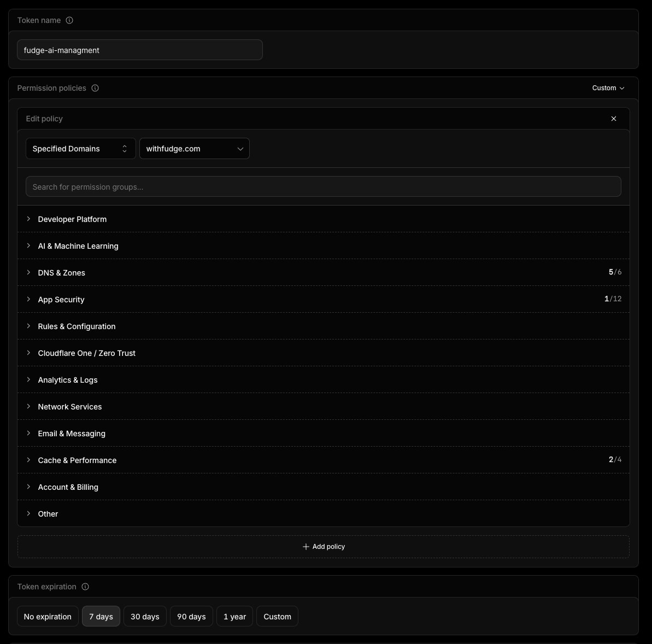Expand the DNS & Zones group
The width and height of the screenshot is (652, 644).
click(x=324, y=272)
